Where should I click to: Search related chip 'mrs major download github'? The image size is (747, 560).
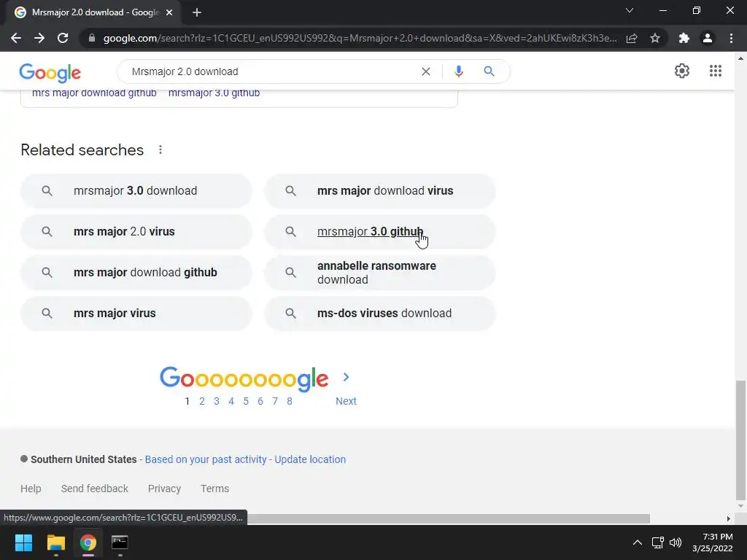[136, 273]
